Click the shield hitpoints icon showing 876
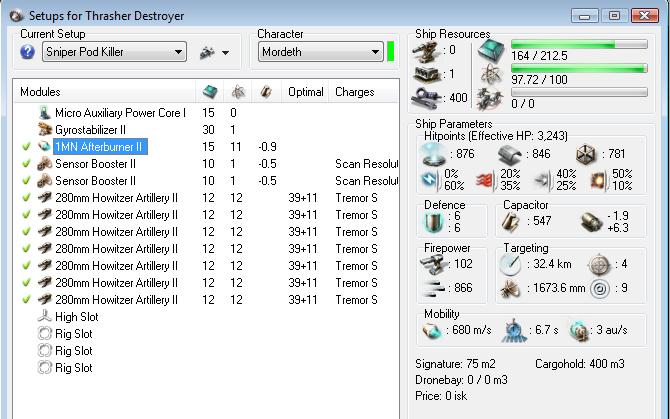The image size is (670, 419). click(433, 154)
